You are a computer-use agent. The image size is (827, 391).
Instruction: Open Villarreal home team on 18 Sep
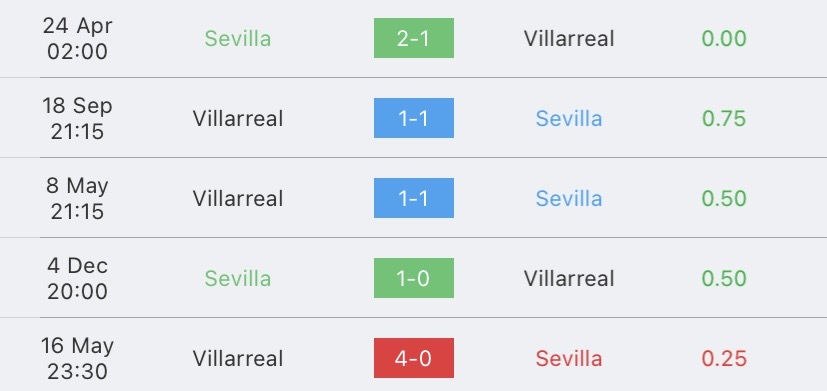tap(238, 118)
